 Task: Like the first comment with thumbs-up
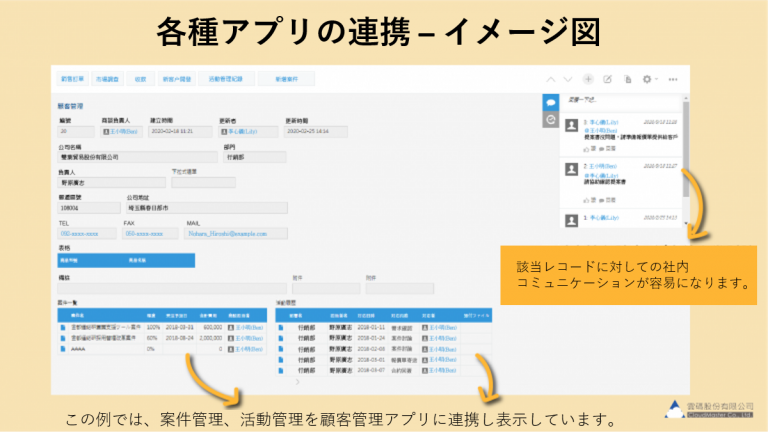tap(586, 146)
